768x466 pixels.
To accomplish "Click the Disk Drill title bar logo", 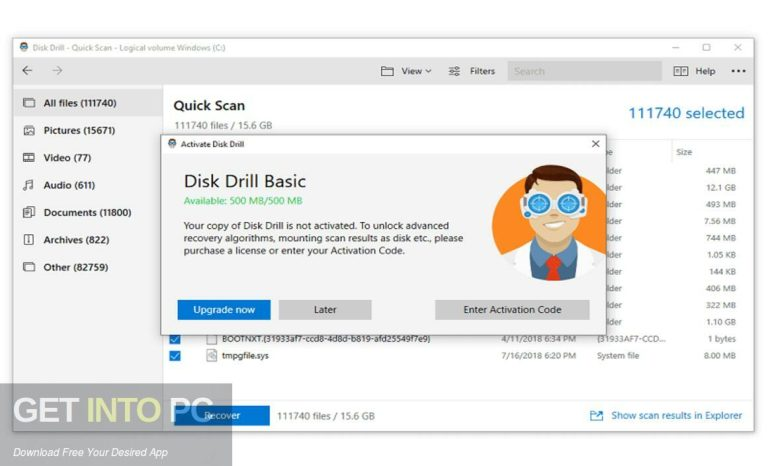I will (24, 47).
